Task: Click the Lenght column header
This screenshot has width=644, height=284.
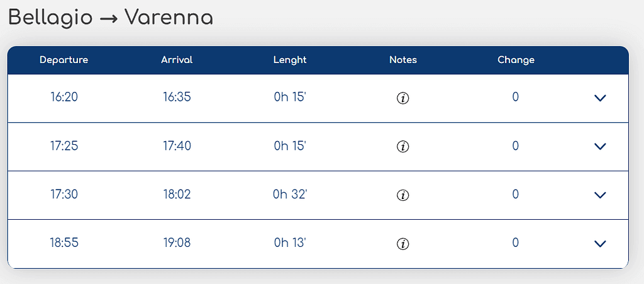Action: click(x=290, y=60)
